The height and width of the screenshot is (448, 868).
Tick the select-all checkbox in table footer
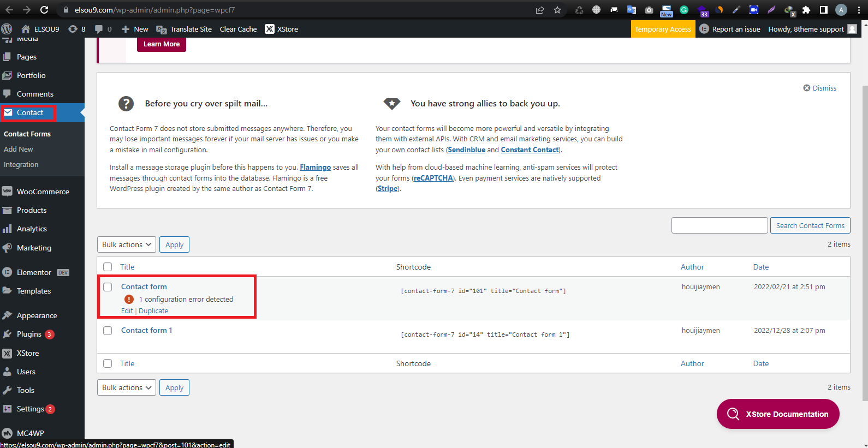coord(108,363)
